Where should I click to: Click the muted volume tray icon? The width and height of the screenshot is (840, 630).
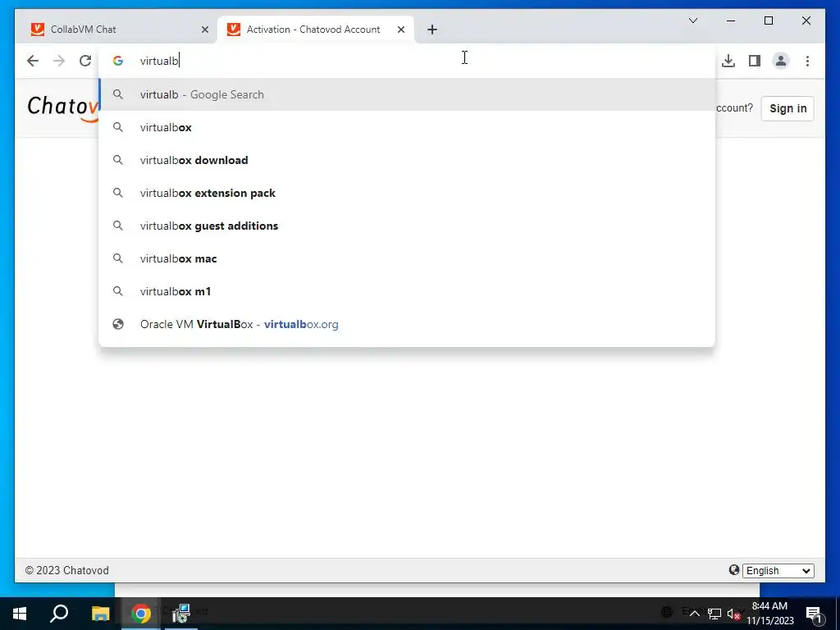[x=733, y=614]
